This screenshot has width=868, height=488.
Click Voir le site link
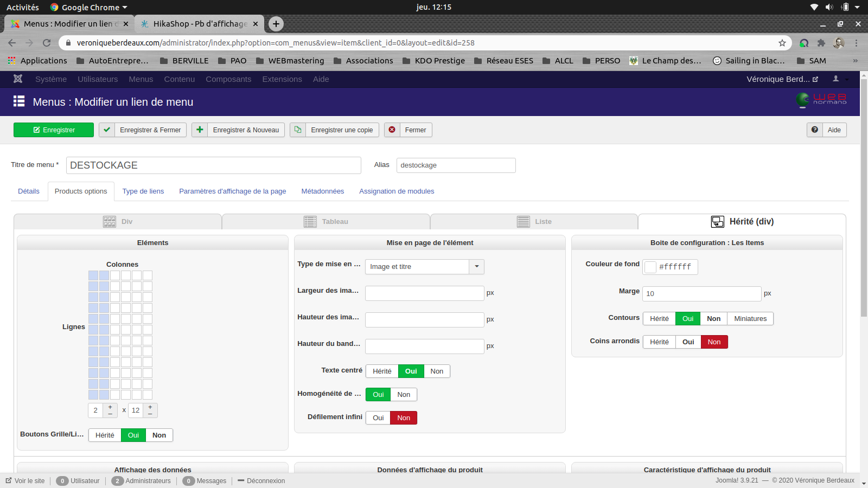pos(25,481)
